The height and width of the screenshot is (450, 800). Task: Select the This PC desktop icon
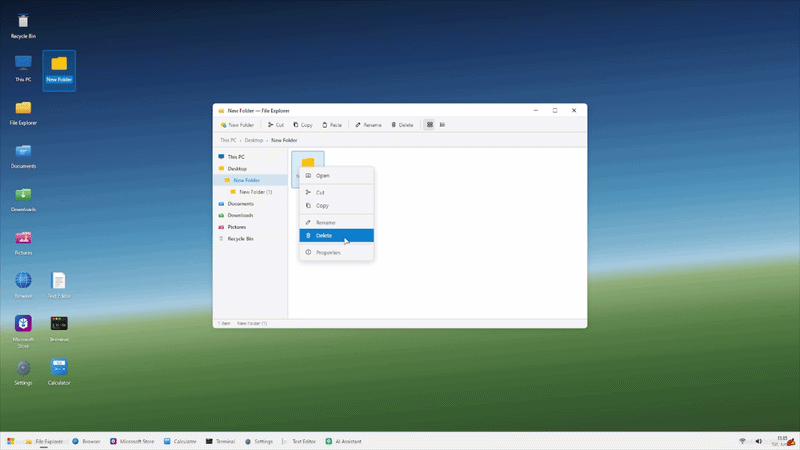23,69
